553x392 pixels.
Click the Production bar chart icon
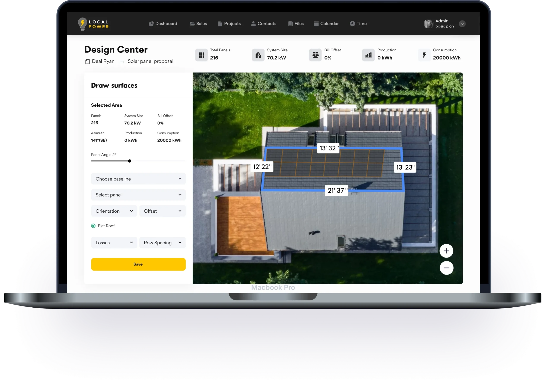368,55
